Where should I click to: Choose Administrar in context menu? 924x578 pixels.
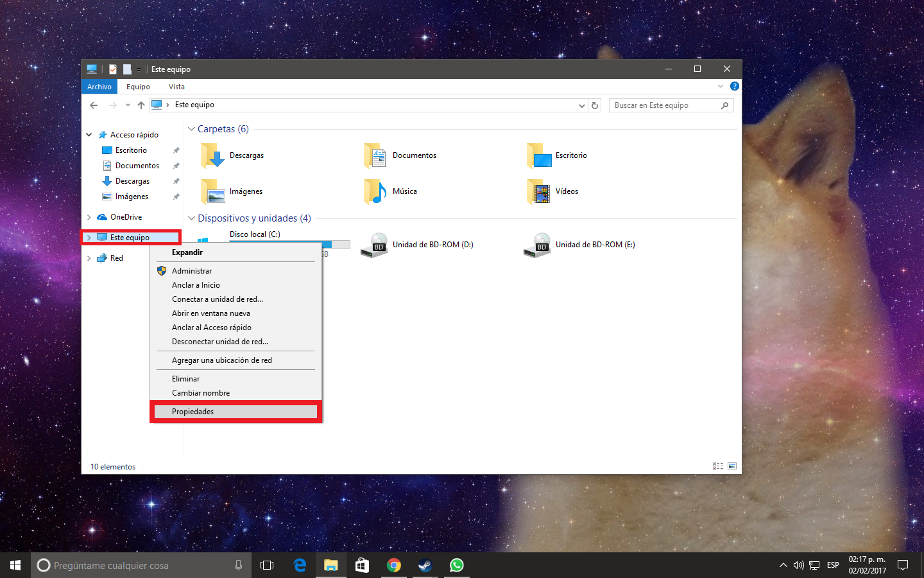[235, 271]
